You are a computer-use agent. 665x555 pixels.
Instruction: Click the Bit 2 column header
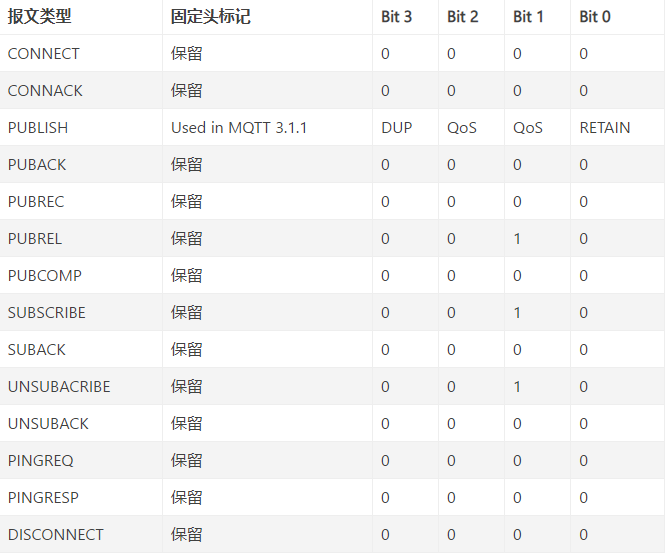click(x=462, y=17)
